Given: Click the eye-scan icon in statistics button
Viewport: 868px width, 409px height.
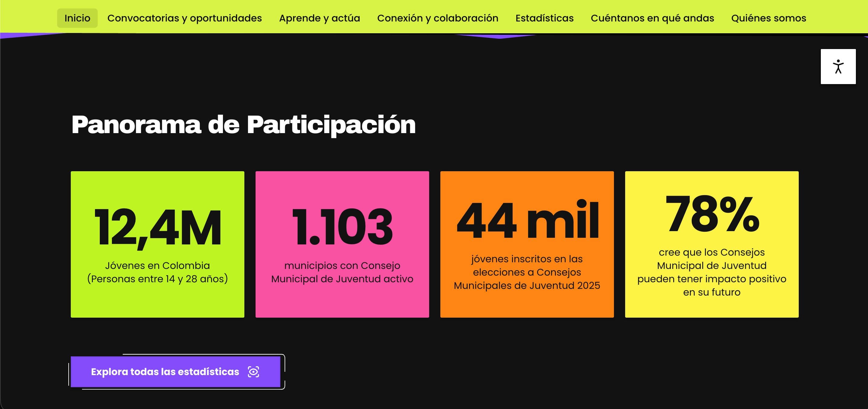Looking at the screenshot, I should pyautogui.click(x=253, y=371).
